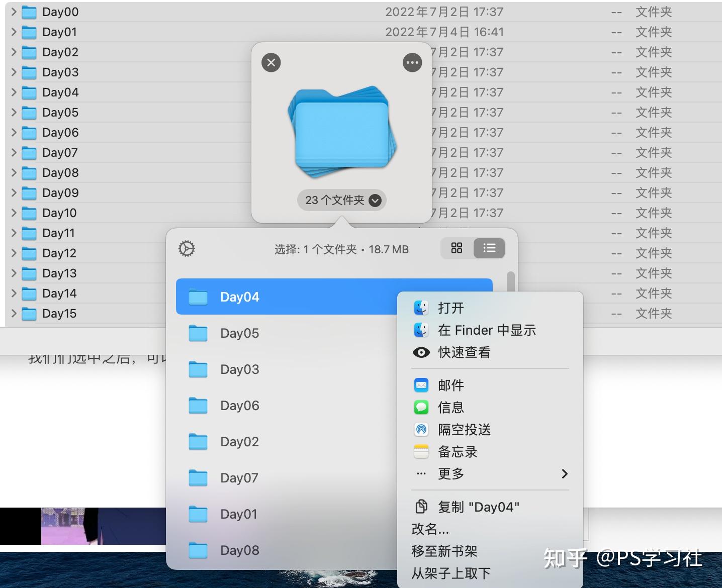Select the highlighted Day04 row in the shelf list
The image size is (722, 588).
tap(334, 297)
